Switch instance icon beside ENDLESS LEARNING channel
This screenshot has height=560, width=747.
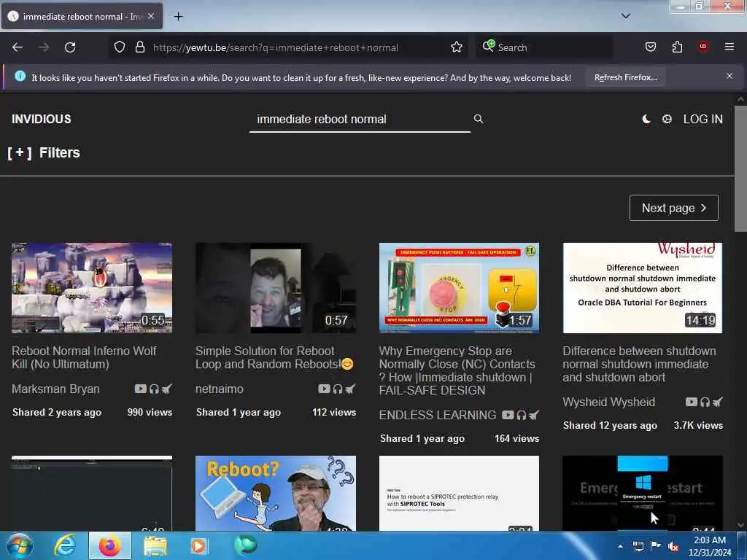tap(534, 415)
